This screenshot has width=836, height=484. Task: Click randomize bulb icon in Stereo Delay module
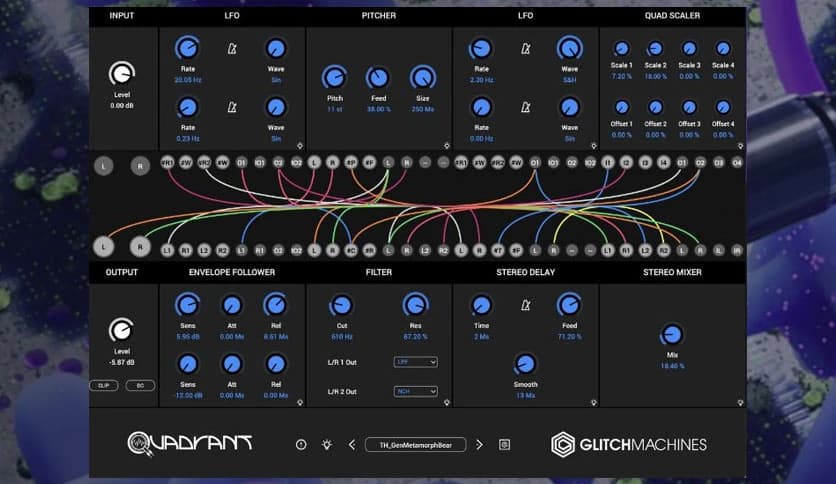[593, 402]
